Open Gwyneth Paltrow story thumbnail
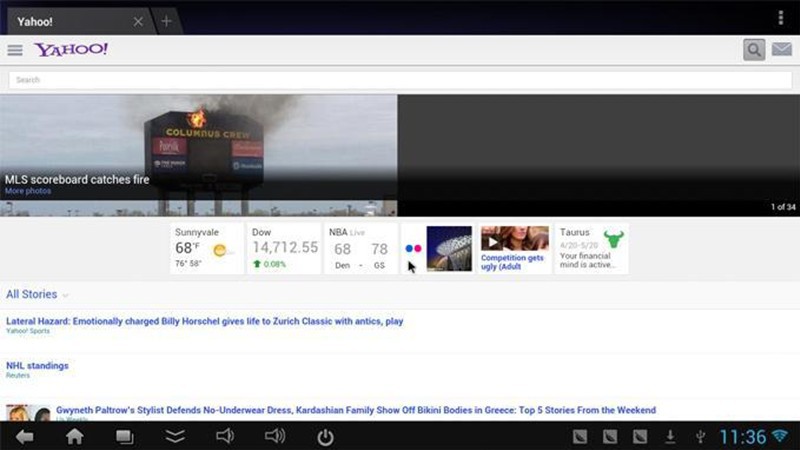 28,413
